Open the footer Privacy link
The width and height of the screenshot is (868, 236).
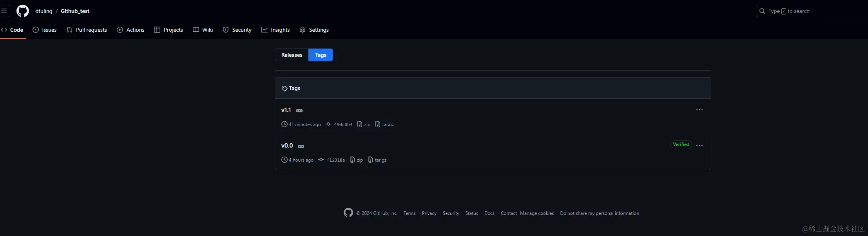(429, 213)
